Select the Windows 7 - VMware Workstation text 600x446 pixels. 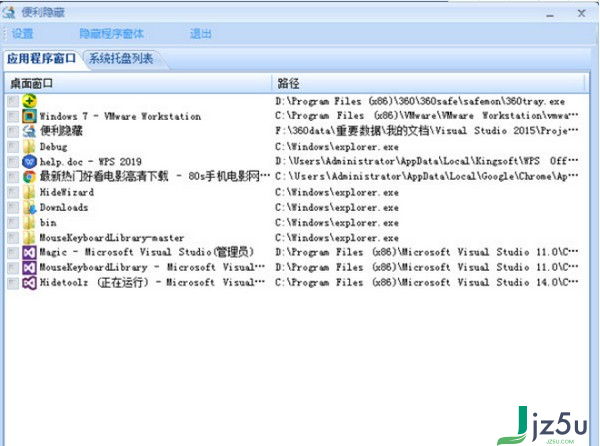click(x=120, y=116)
